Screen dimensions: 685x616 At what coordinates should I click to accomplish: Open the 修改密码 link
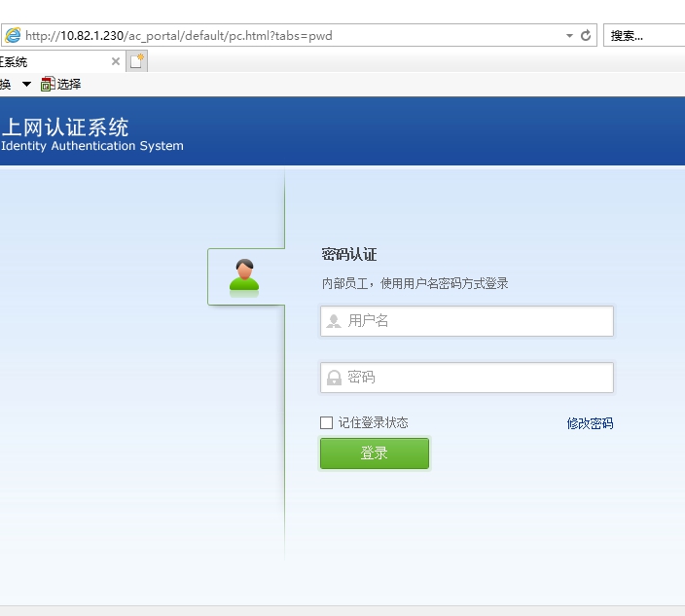point(590,423)
